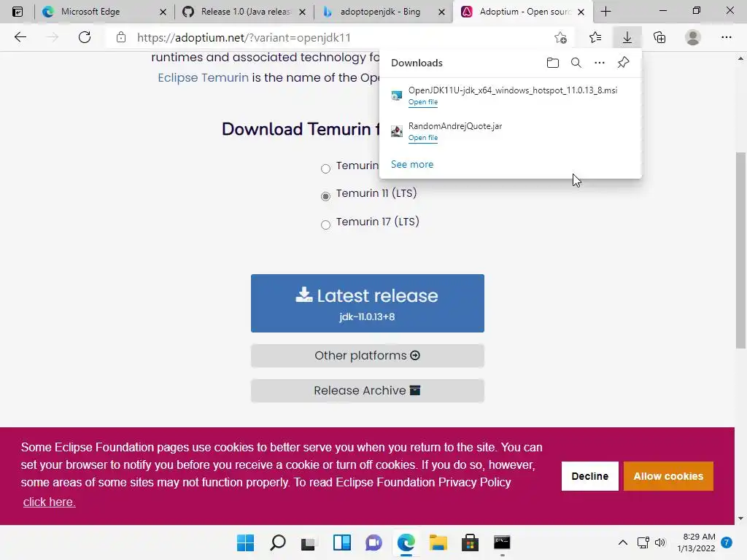The height and width of the screenshot is (560, 747).
Task: Click the RandomAndrejQuote.jar file icon
Action: [396, 131]
